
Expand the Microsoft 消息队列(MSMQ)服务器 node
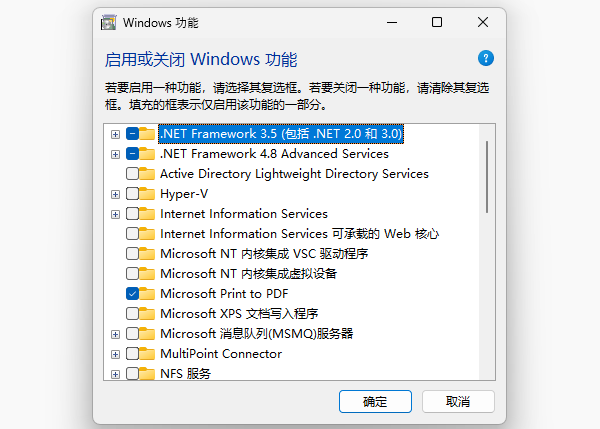tap(116, 334)
